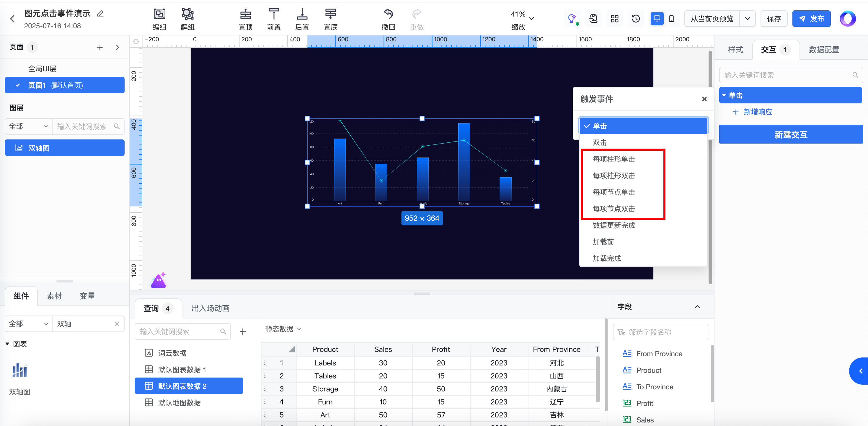This screenshot has width=868, height=426.
Task: Click the 发布 publish button
Action: click(811, 19)
